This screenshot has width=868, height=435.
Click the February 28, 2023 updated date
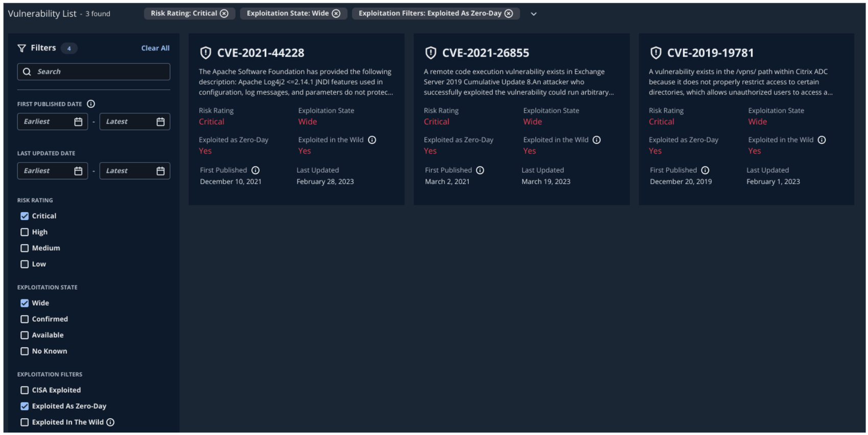click(x=325, y=182)
